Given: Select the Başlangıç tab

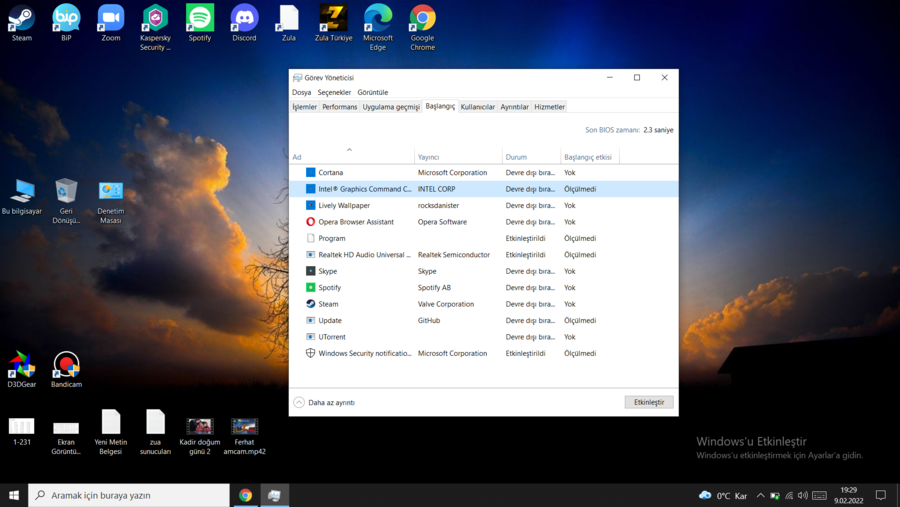Looking at the screenshot, I should pos(440,106).
